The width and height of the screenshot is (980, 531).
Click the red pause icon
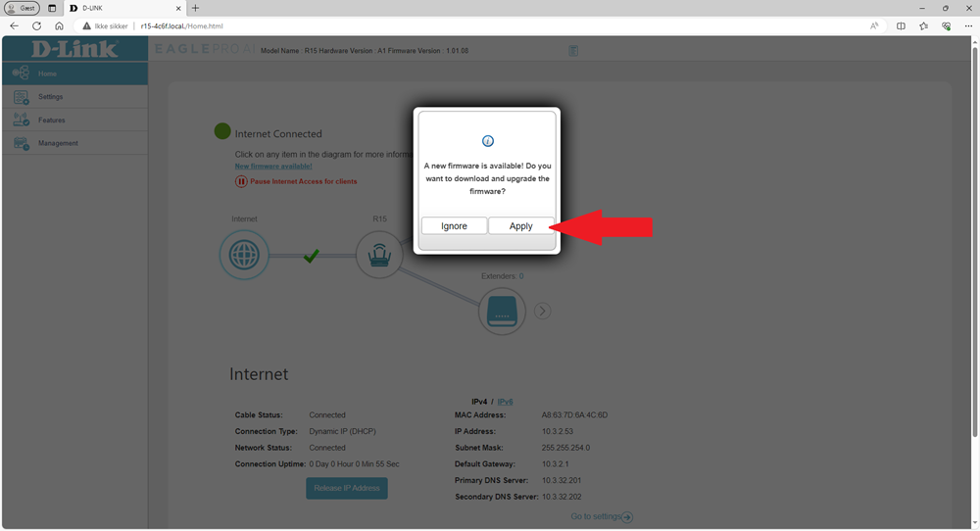pos(241,182)
